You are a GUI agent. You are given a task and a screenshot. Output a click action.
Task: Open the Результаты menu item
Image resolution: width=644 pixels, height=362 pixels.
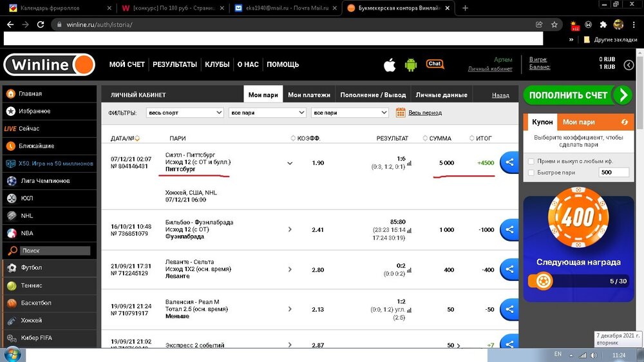click(175, 64)
